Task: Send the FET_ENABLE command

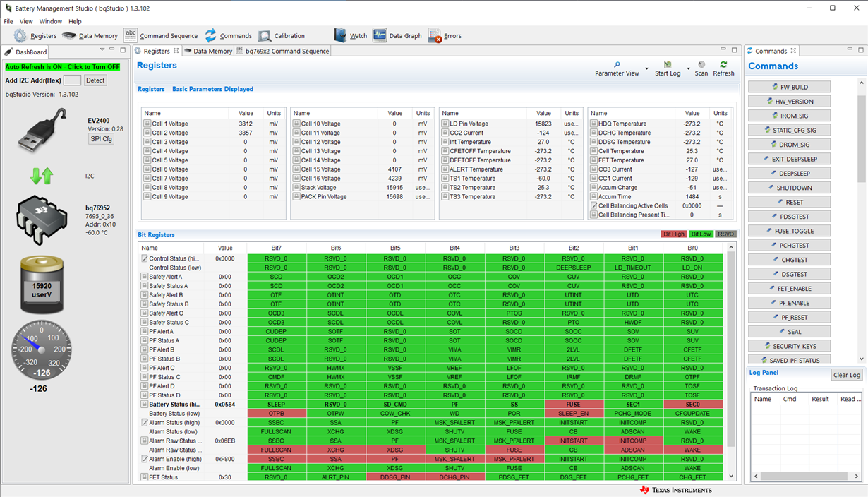Action: point(789,289)
